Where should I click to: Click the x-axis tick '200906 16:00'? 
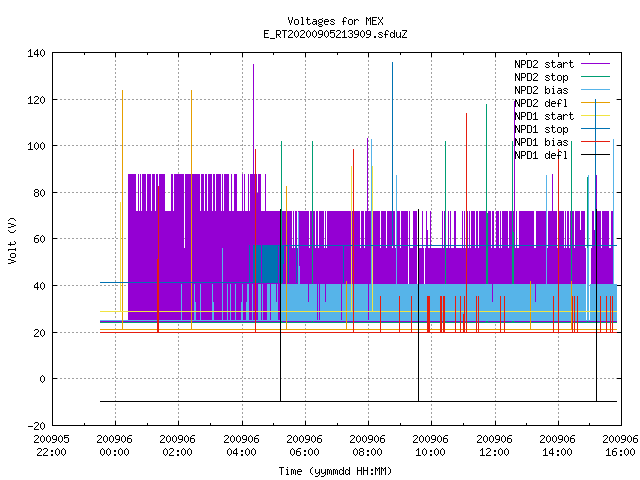point(620,446)
